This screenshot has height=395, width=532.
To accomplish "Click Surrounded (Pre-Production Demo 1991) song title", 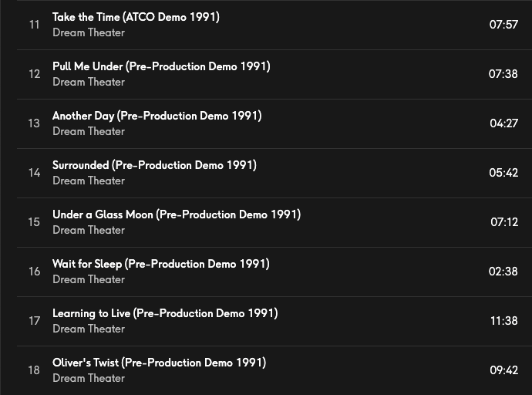I will pyautogui.click(x=154, y=165).
